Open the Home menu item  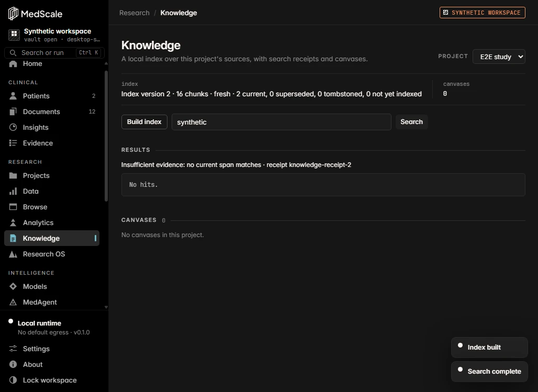pyautogui.click(x=32, y=64)
